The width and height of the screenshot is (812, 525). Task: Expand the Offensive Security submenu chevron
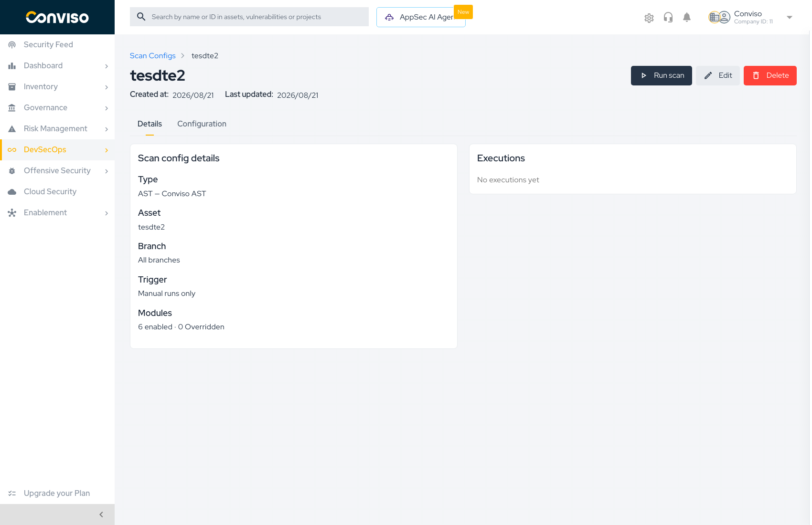point(107,171)
